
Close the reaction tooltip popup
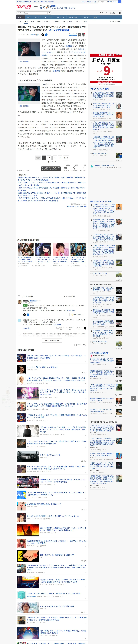(x=60, y=168)
